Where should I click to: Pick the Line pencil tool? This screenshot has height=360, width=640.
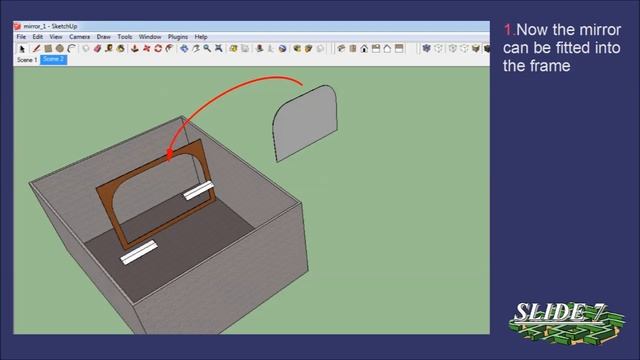pos(36,49)
